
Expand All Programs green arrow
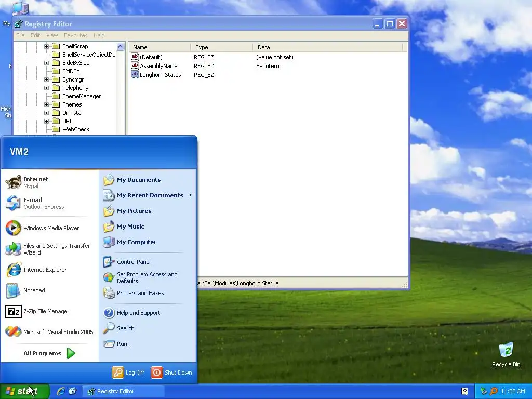pyautogui.click(x=71, y=353)
